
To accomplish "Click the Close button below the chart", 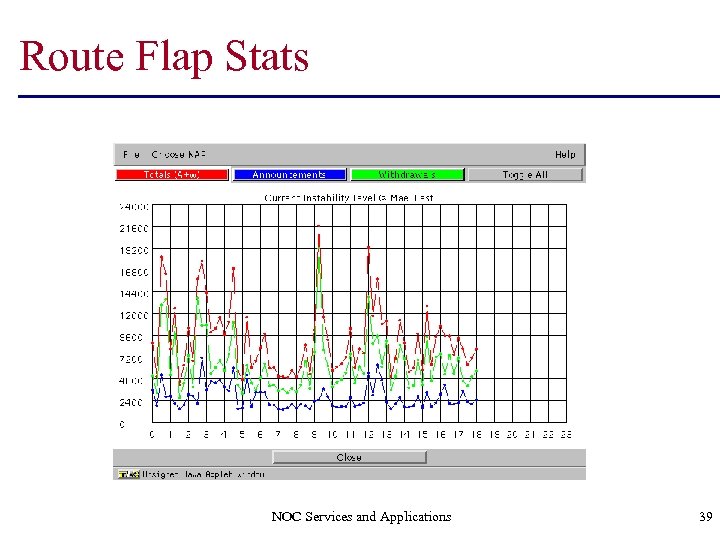I will [x=349, y=457].
